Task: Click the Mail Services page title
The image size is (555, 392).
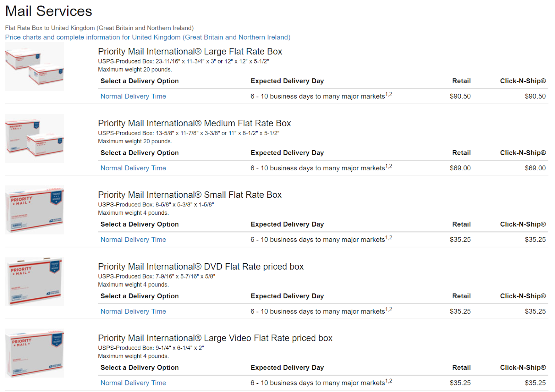Action: coord(49,11)
